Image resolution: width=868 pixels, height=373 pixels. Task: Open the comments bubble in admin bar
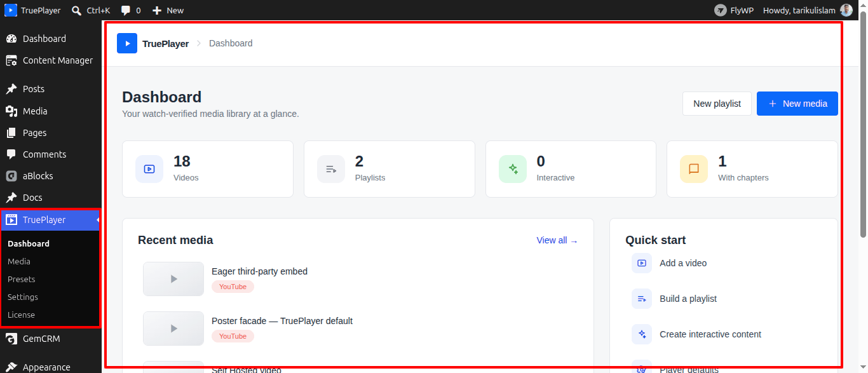131,10
